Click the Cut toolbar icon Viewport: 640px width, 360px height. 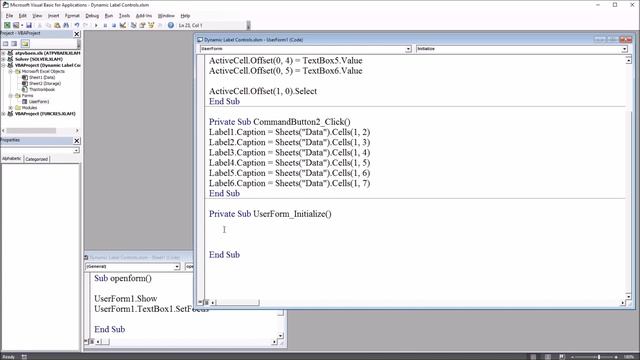pyautogui.click(x=40, y=25)
